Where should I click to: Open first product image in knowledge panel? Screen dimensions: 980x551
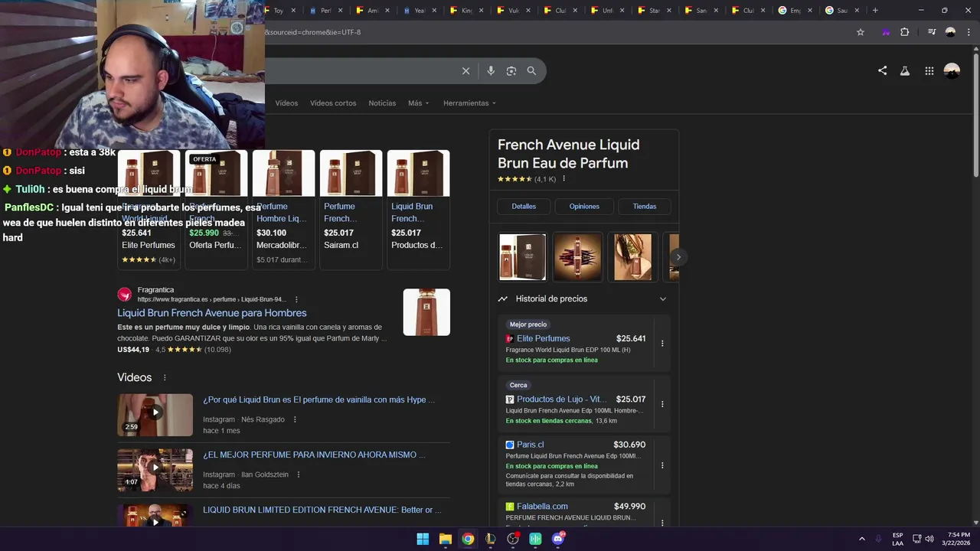[522, 257]
